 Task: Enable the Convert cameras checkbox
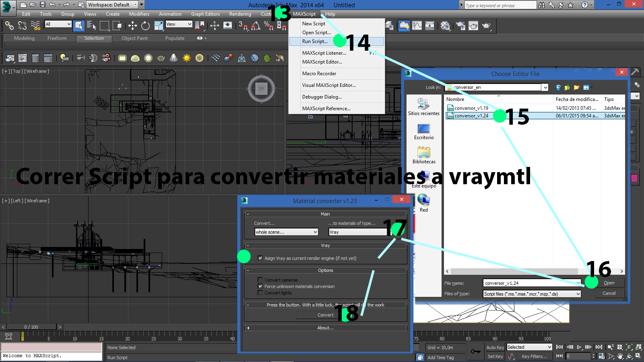click(x=260, y=280)
